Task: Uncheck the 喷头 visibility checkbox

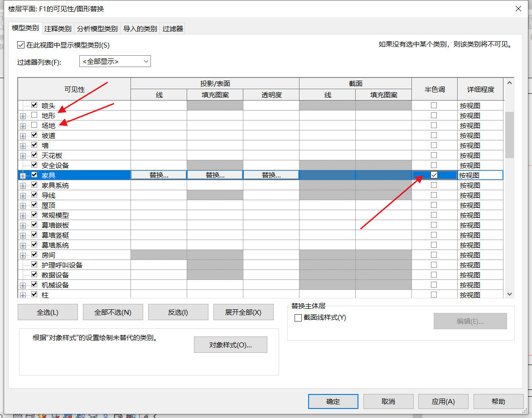Action: point(34,105)
